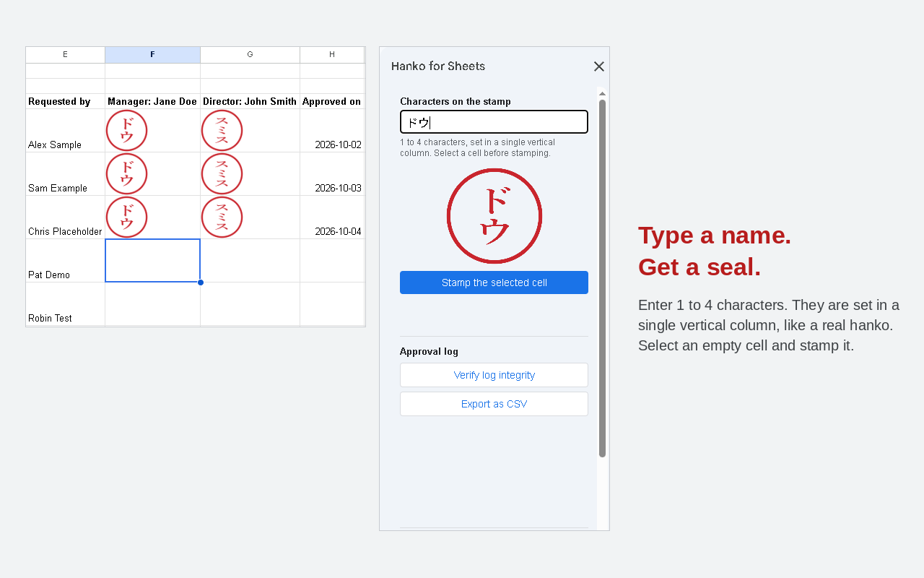The height and width of the screenshot is (578, 924).
Task: Click director stamp in Chris Placeholder row
Action: 222,217
